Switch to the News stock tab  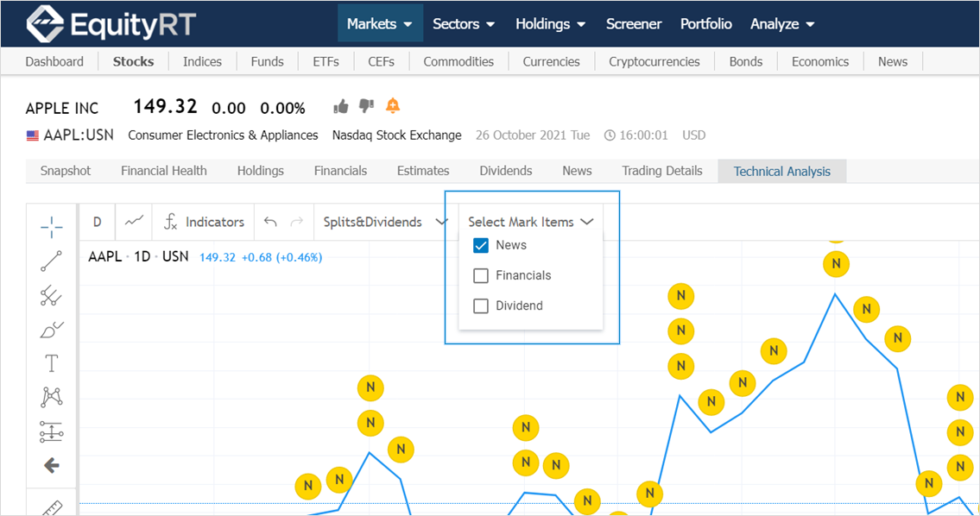tap(577, 171)
